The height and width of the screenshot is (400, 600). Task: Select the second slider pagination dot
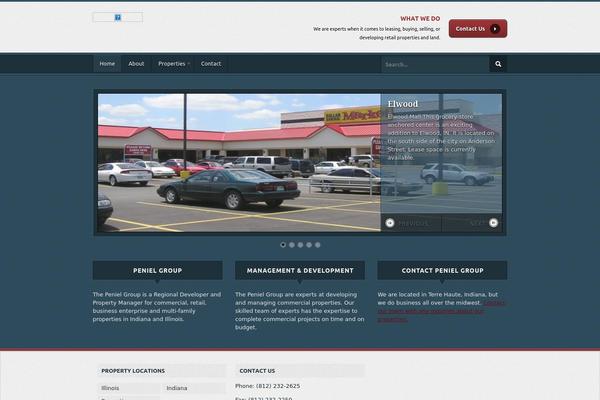click(292, 245)
